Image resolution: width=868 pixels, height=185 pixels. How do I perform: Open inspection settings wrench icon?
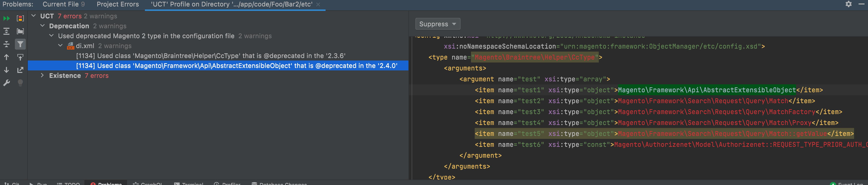(6, 83)
